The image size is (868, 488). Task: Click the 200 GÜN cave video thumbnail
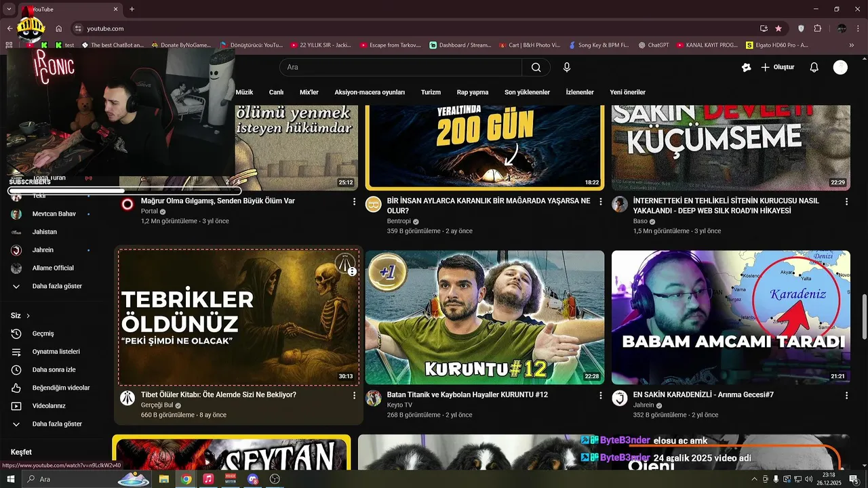[484, 148]
